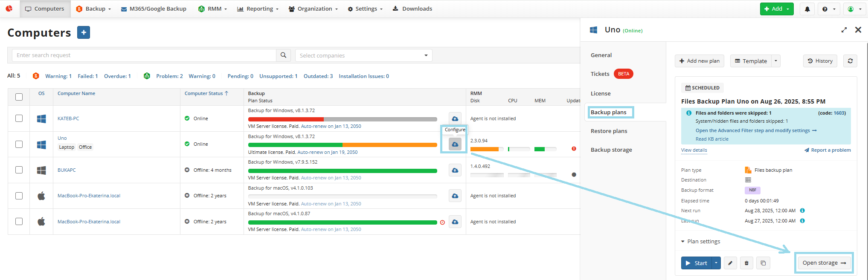Open the green Add dropdown
This screenshot has height=280, width=868.
click(777, 9)
